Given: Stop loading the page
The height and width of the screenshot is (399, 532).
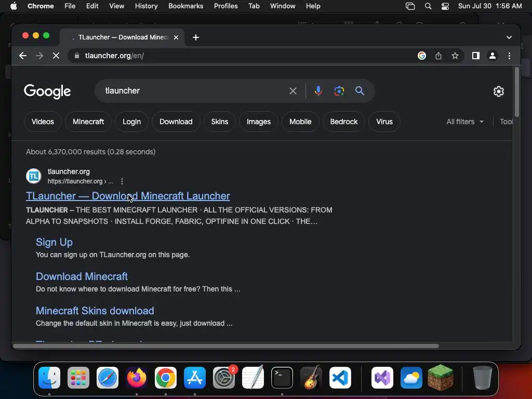Looking at the screenshot, I should coord(56,56).
